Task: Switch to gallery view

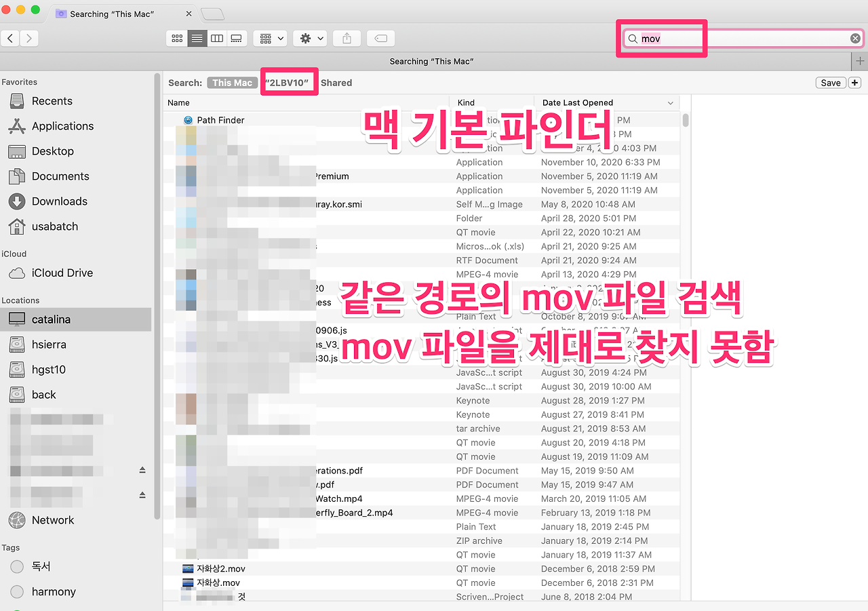Action: point(236,38)
